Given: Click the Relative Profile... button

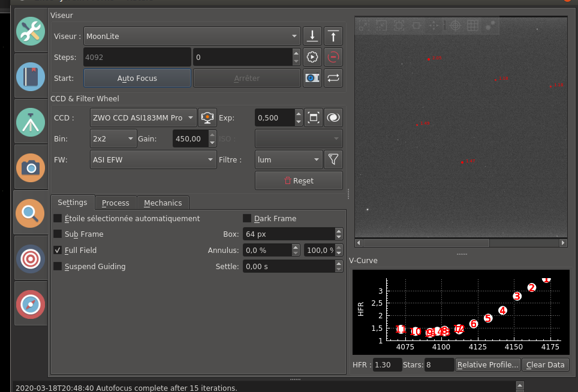Looking at the screenshot, I should coord(488,365).
